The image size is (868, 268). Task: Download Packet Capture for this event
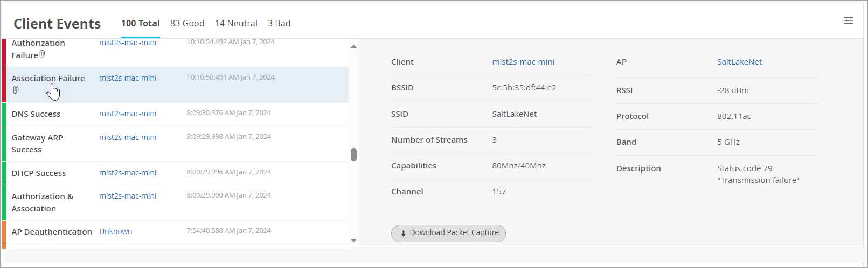(448, 233)
